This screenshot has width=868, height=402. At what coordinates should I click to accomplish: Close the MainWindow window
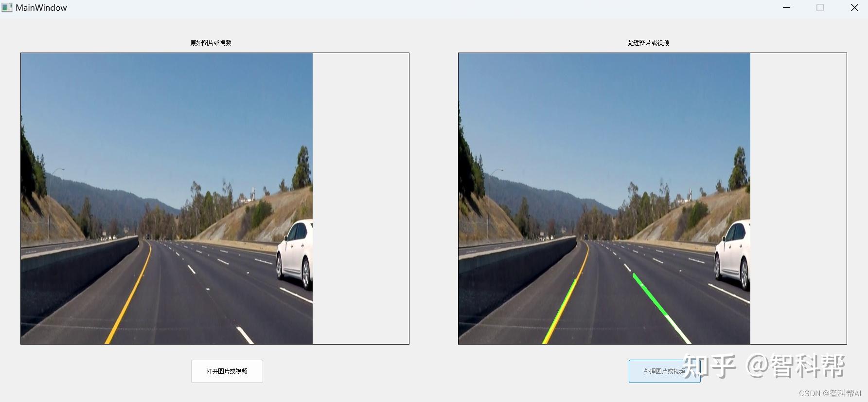(x=854, y=8)
